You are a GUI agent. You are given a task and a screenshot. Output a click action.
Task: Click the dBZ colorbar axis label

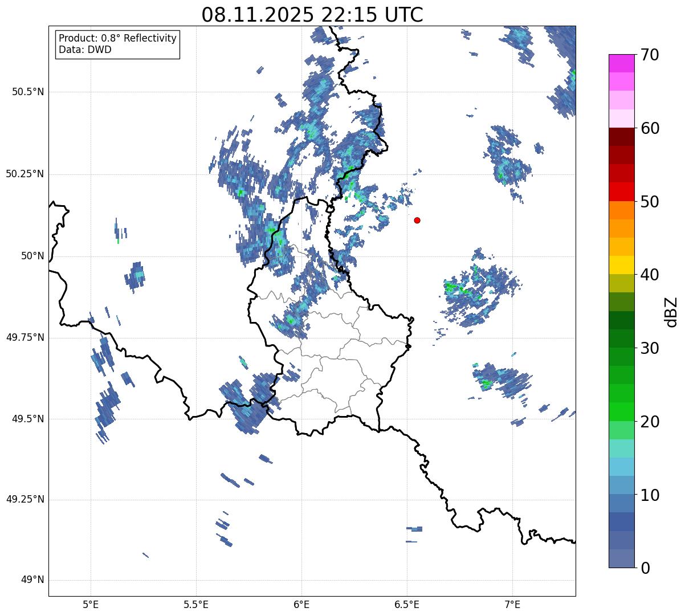[671, 311]
